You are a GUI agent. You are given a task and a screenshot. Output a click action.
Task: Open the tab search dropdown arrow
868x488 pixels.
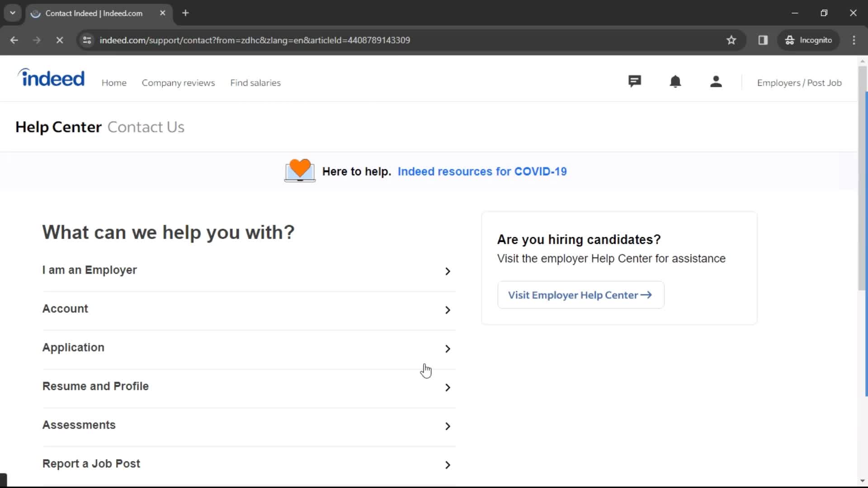tap(13, 13)
